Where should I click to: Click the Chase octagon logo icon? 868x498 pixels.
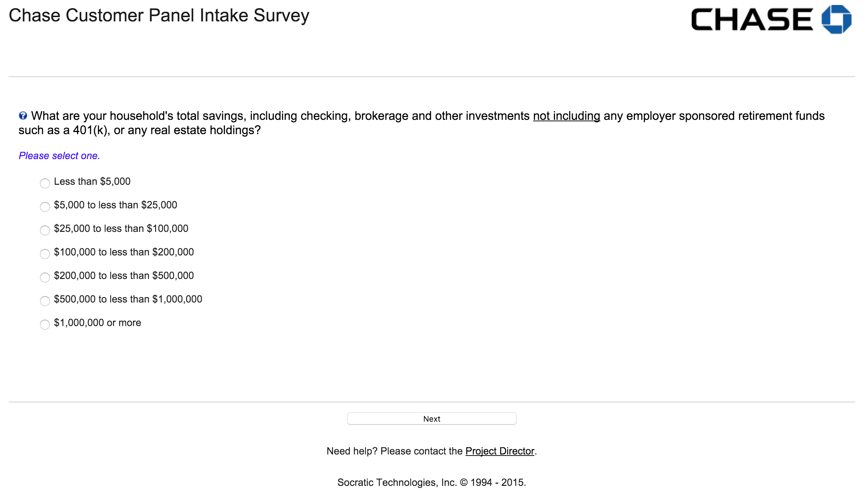coord(836,19)
